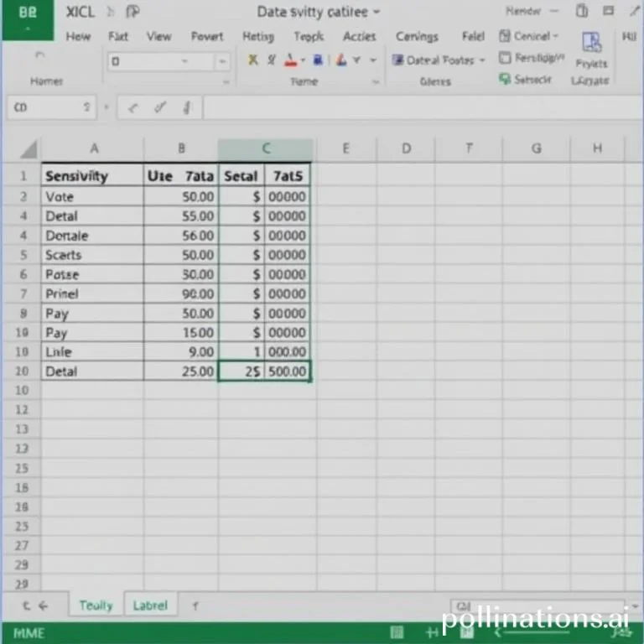Expand the Ceninal dropdown in ribbon
Image resolution: width=644 pixels, height=644 pixels.
tap(555, 37)
